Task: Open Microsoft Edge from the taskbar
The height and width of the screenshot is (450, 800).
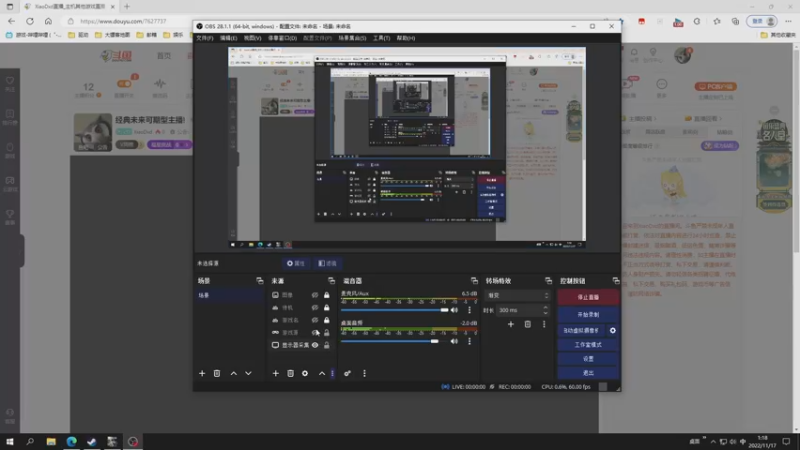Action: point(71,441)
